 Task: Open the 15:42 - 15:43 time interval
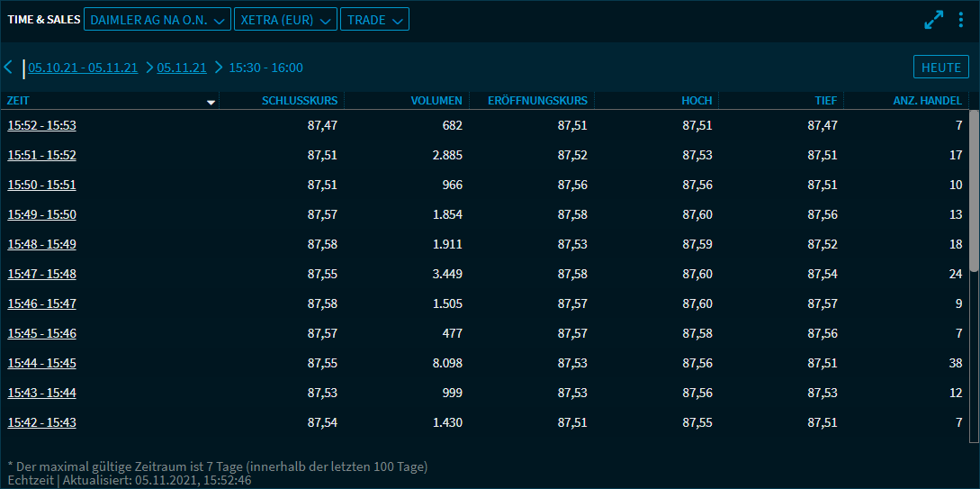coord(42,422)
